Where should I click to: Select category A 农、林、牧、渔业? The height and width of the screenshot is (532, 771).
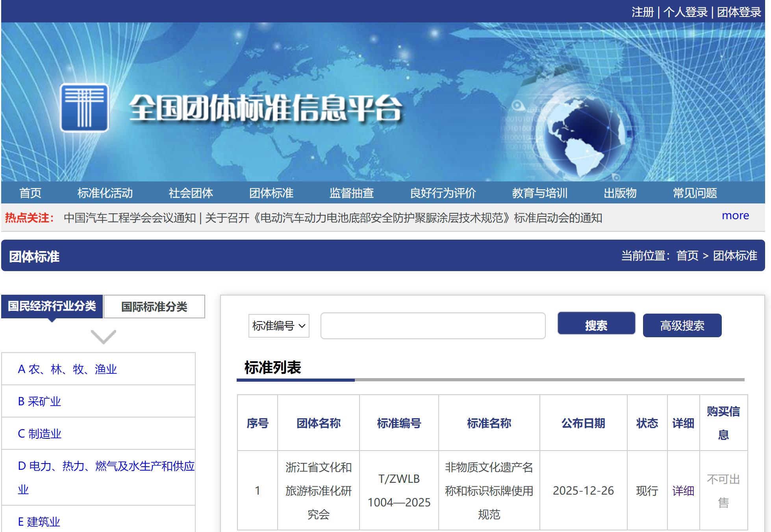67,369
